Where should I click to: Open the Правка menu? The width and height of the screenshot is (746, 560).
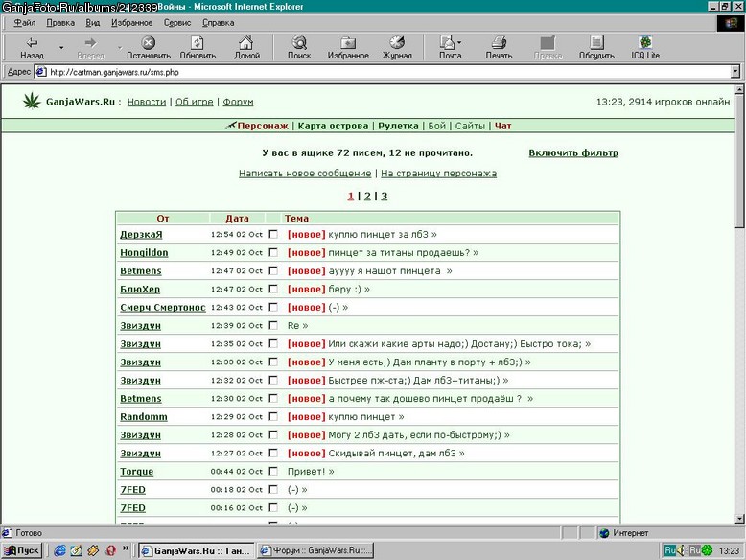[60, 23]
